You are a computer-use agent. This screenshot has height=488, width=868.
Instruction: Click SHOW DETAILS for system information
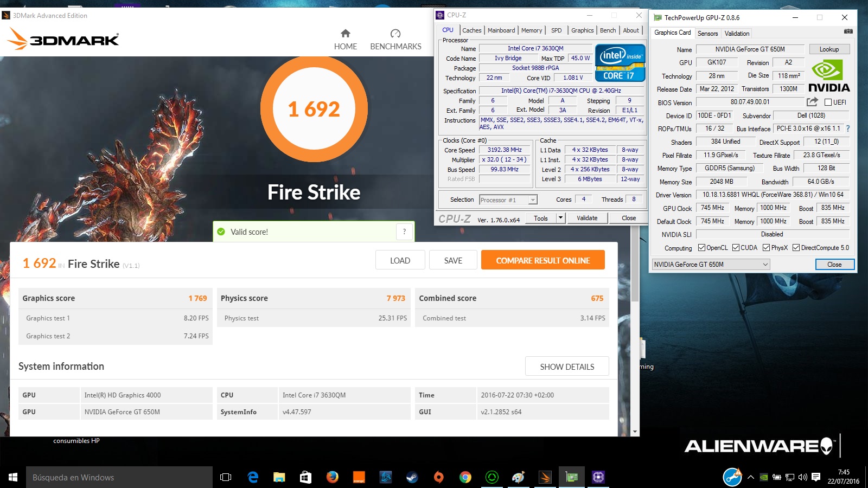(567, 367)
